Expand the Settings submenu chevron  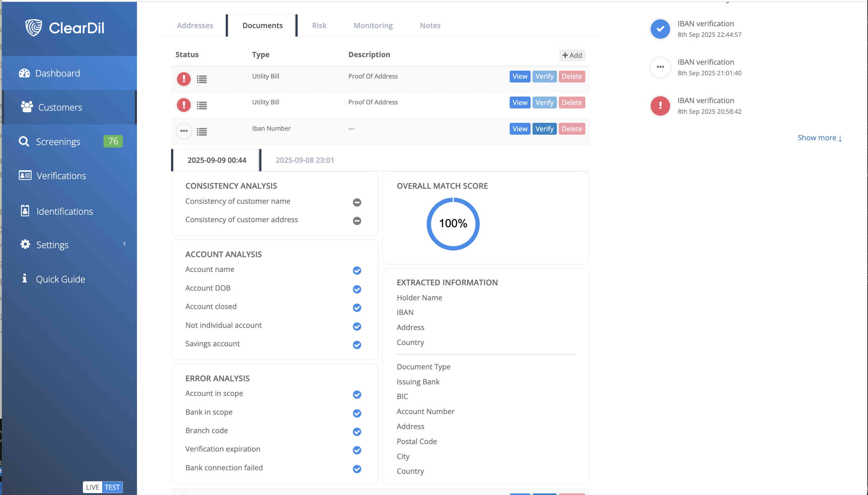pyautogui.click(x=124, y=244)
